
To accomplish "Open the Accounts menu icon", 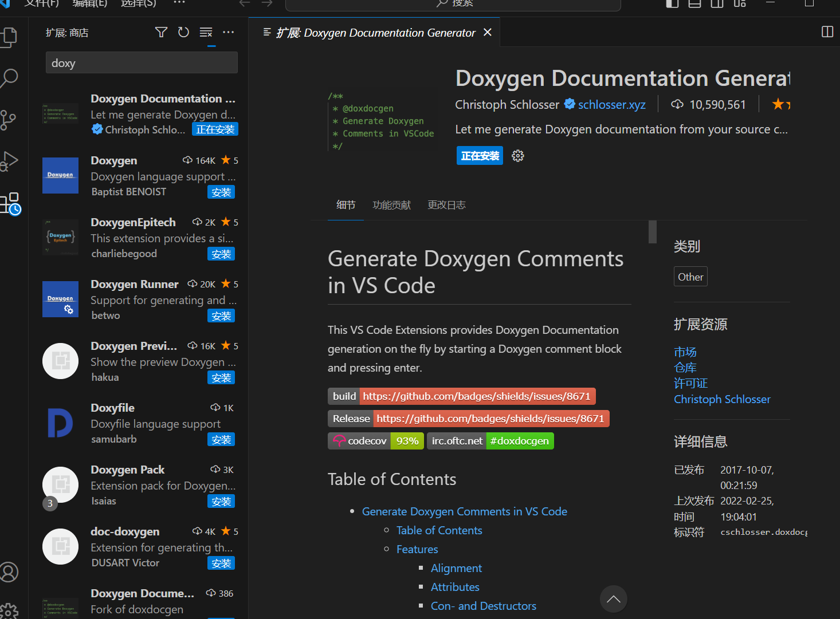I will [x=10, y=571].
